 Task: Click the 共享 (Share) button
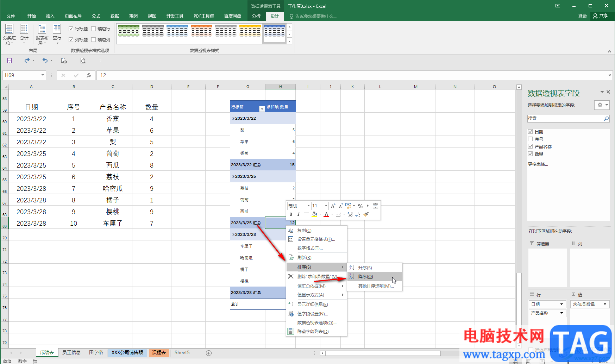pos(601,16)
